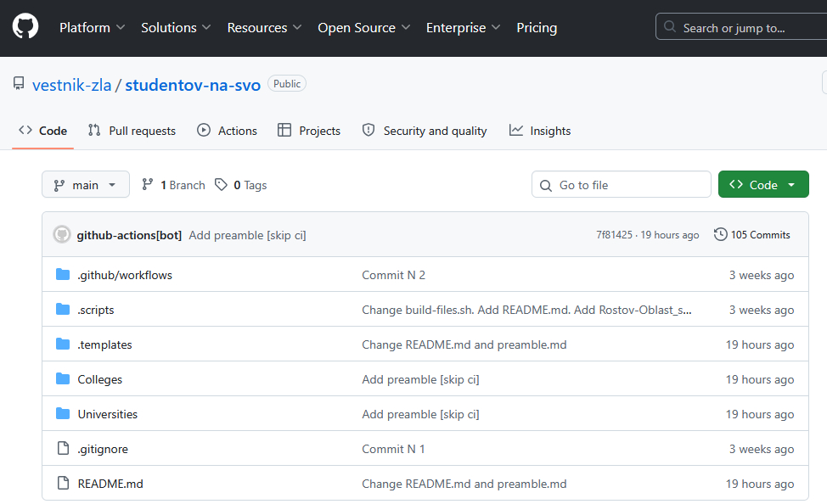The width and height of the screenshot is (827, 504).
Task: Switch to the Pull requests tab
Action: 132,130
